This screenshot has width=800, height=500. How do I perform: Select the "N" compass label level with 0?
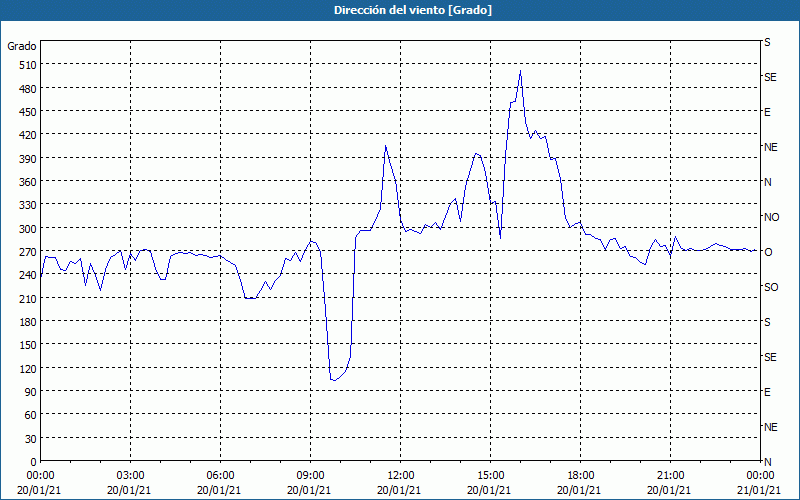tap(767, 462)
